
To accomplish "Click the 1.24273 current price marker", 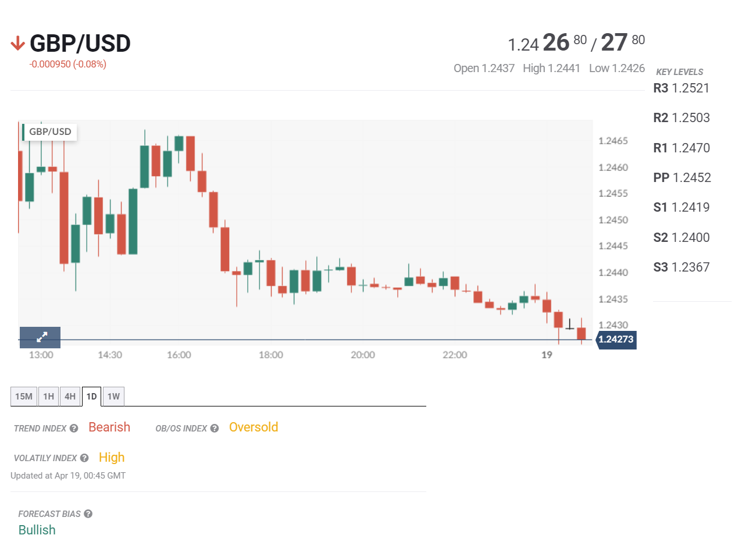I will pyautogui.click(x=616, y=340).
